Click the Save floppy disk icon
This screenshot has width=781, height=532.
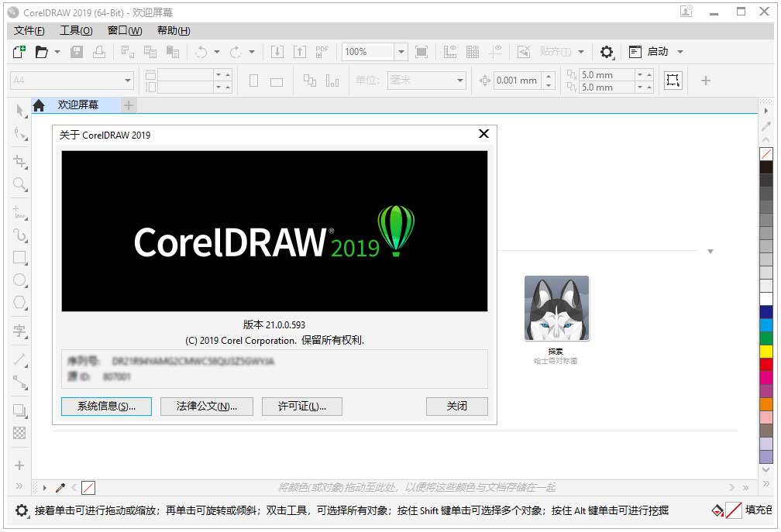[77, 52]
